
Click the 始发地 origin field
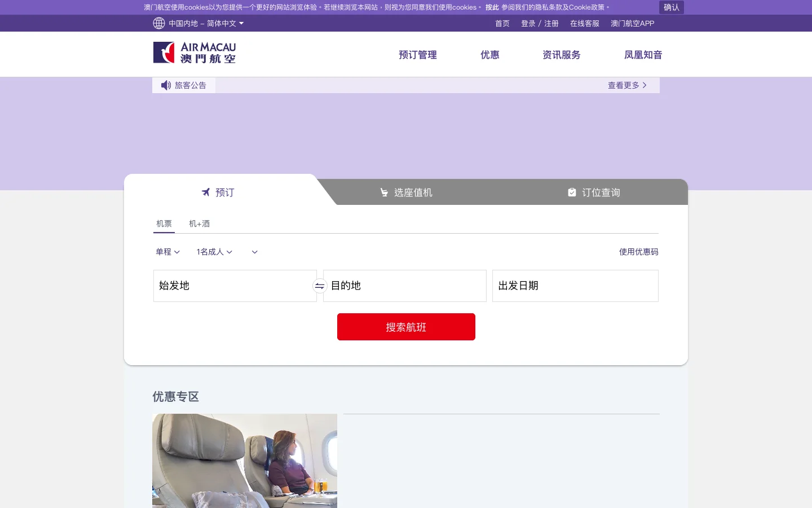[235, 286]
